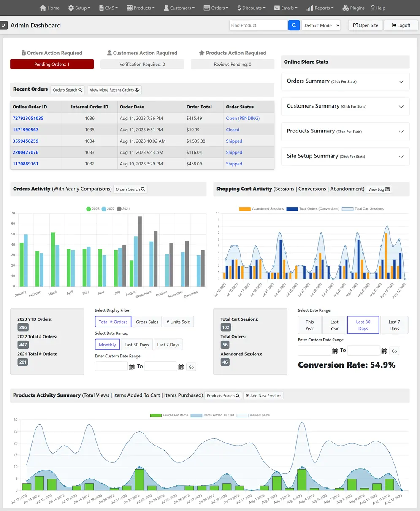Toggle the 2021 series in Orders Activity legend
Screen dimensions: 420x511
tap(123, 209)
